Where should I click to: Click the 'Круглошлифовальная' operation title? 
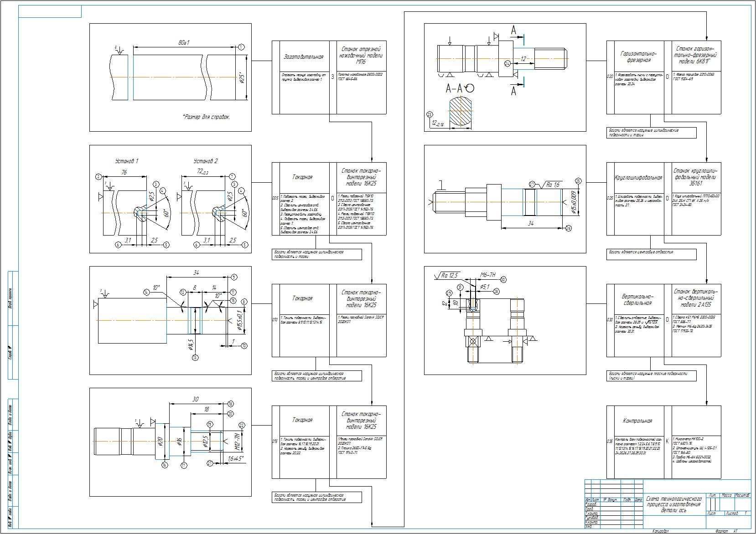(638, 177)
